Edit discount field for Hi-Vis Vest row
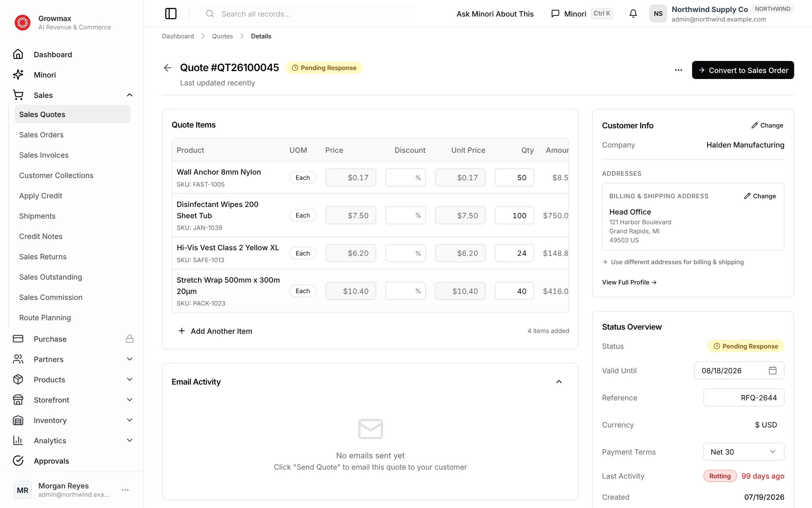This screenshot has width=812, height=508. (x=405, y=253)
